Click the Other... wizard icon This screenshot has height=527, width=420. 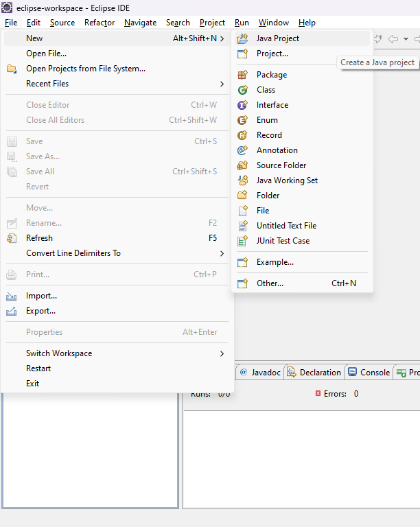click(242, 283)
